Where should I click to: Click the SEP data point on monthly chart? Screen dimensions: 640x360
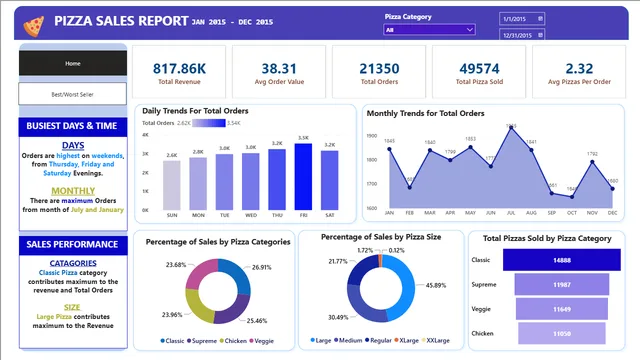tap(552, 193)
